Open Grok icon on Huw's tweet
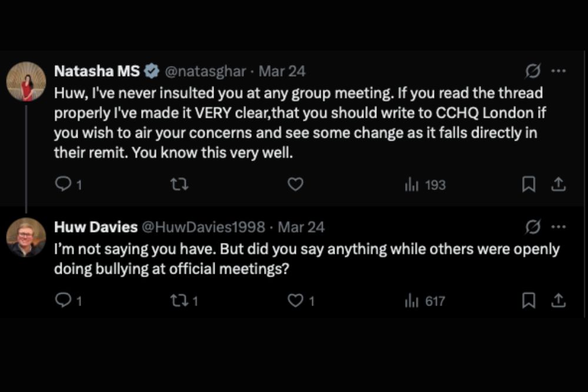The height and width of the screenshot is (392, 588). (532, 227)
